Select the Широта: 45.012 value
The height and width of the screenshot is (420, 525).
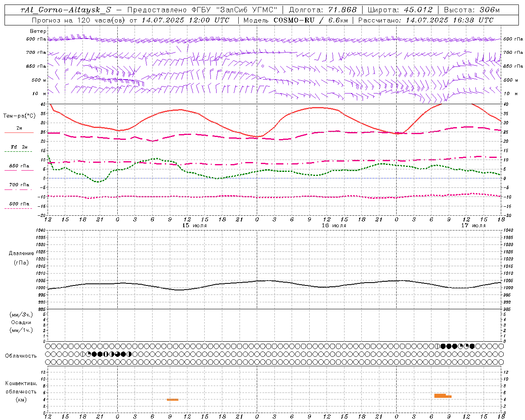pos(400,10)
